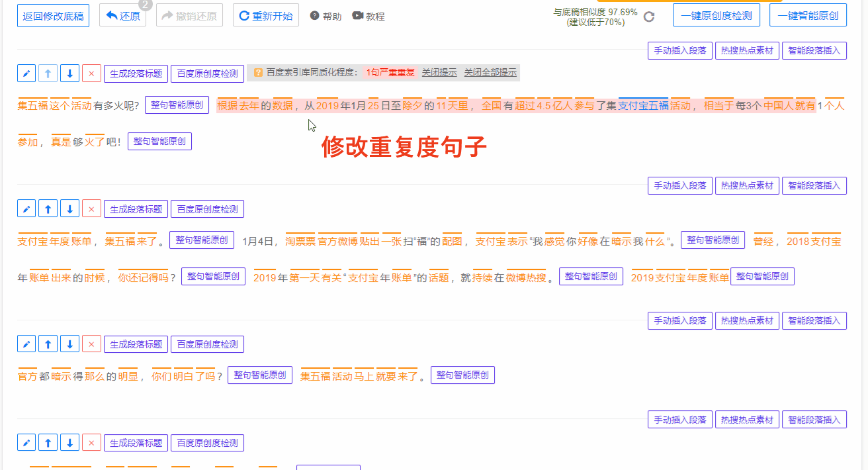Click 智能段落插入 above the 官方都暗示 paragraph
Screen dimensions: 868x470
pyautogui.click(x=814, y=320)
